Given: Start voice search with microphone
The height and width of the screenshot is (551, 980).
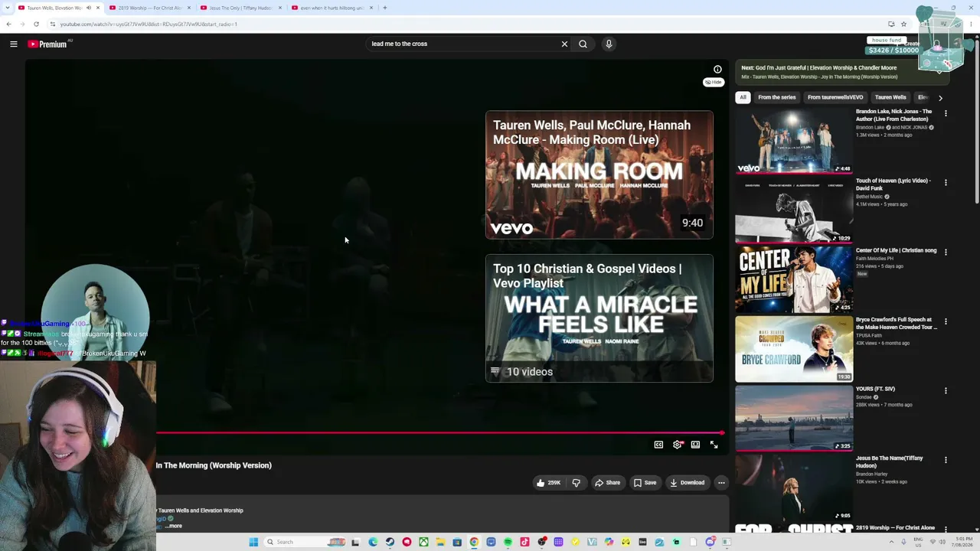Looking at the screenshot, I should [609, 44].
